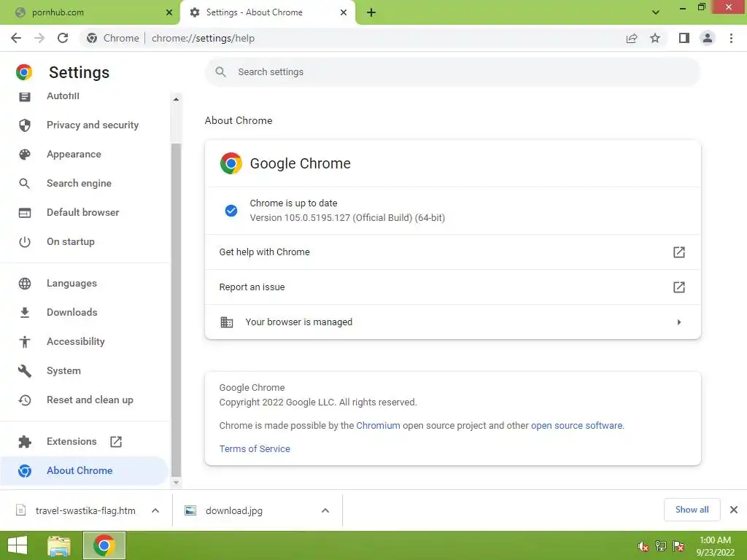Click the Chrome site info icon in address bar

[92, 38]
